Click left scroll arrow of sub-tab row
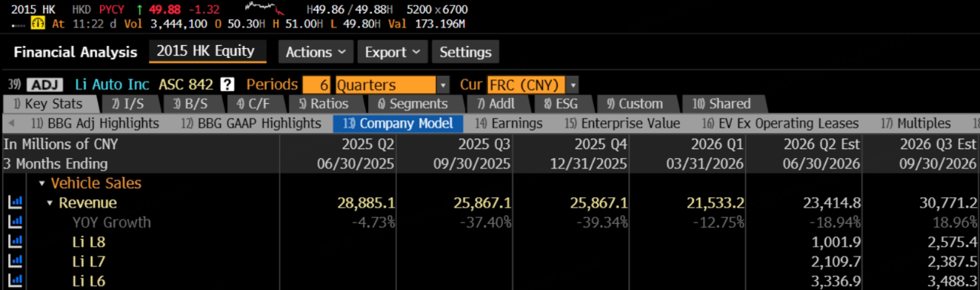 coord(10,123)
